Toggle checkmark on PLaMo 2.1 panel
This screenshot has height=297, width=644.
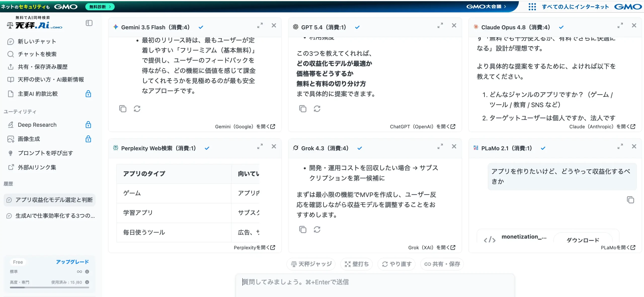pyautogui.click(x=543, y=148)
